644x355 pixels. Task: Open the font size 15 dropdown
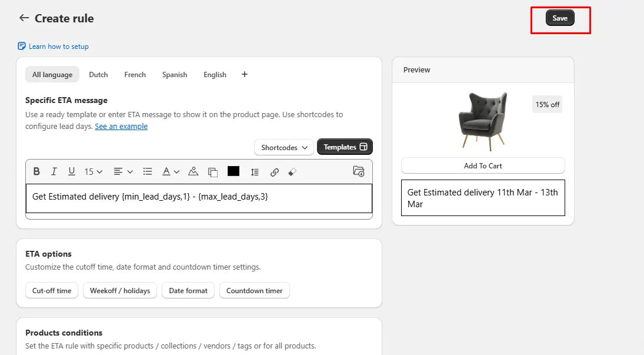coord(94,171)
